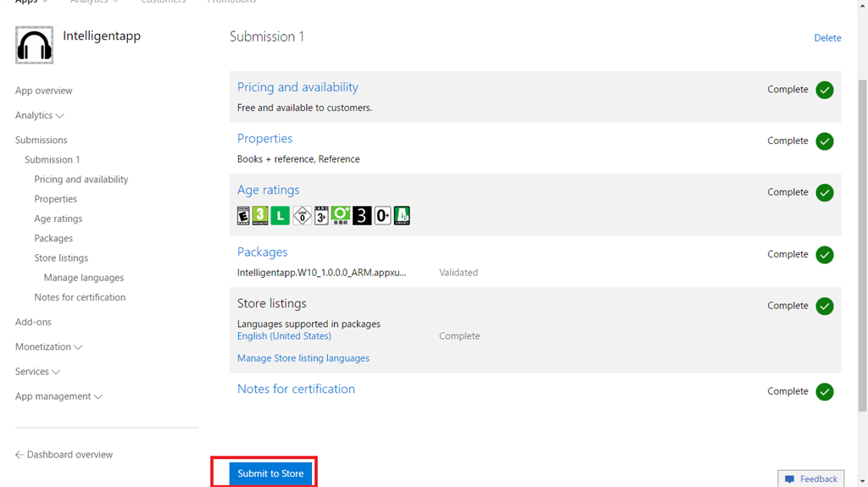The image size is (868, 487).
Task: Click the Age ratings complete checkmark icon
Action: pos(825,192)
